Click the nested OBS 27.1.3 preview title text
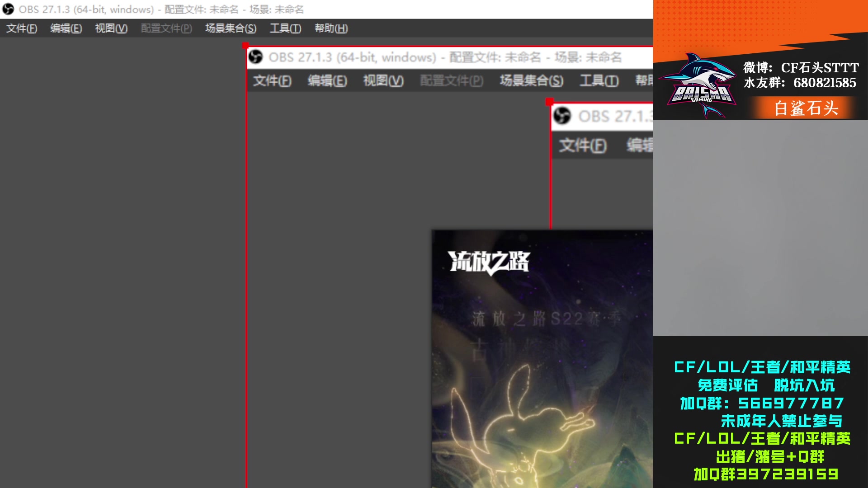Screen dimensions: 868x488 (x=445, y=57)
